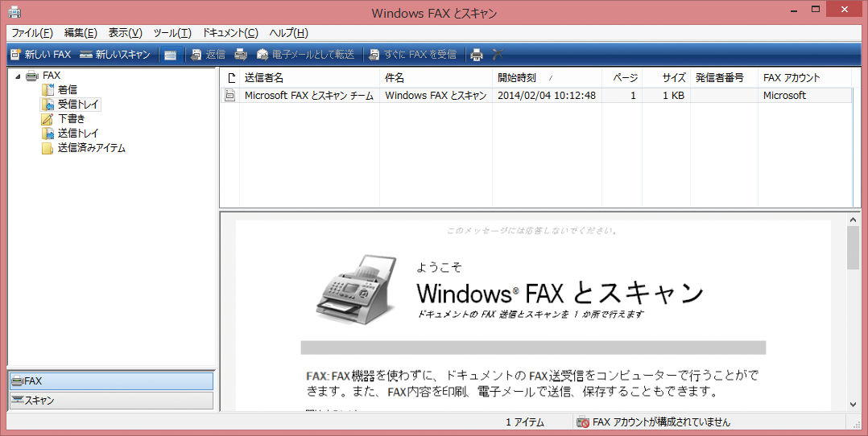Open the ドキュメント(C) menu
This screenshot has height=436, width=868.
pyautogui.click(x=230, y=33)
